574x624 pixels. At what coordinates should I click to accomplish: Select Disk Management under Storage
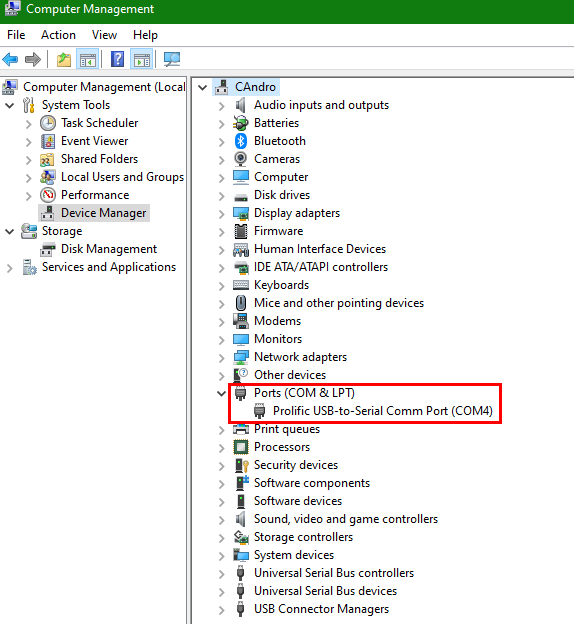point(109,249)
